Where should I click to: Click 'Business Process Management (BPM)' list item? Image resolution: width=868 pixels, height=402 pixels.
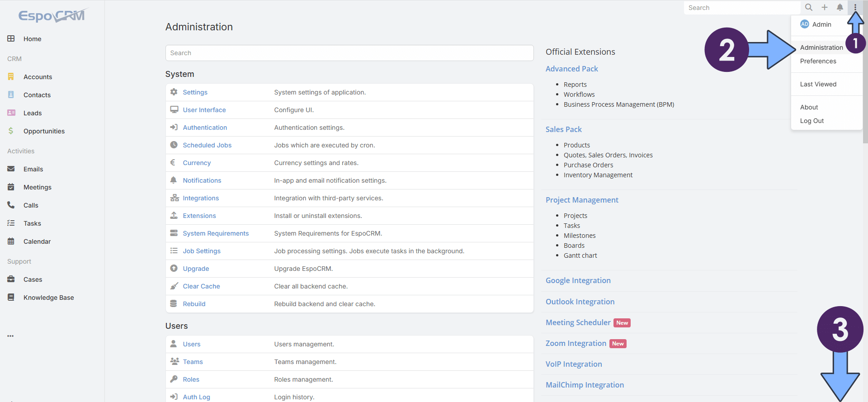(619, 104)
